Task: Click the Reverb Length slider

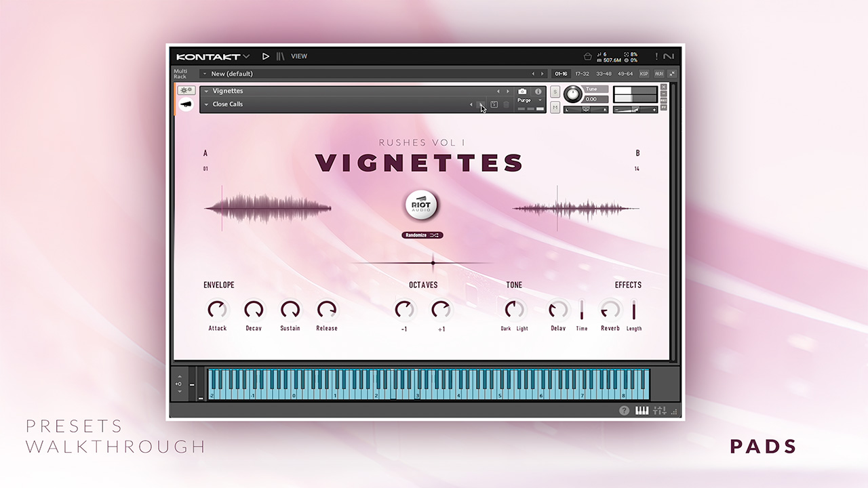Action: click(x=634, y=310)
